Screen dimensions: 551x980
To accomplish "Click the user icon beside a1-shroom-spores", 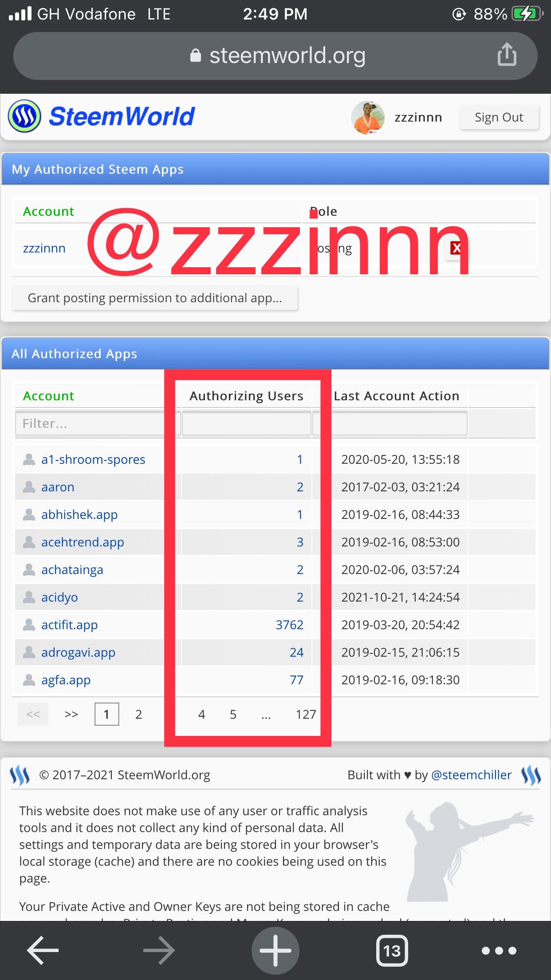I will 29,459.
